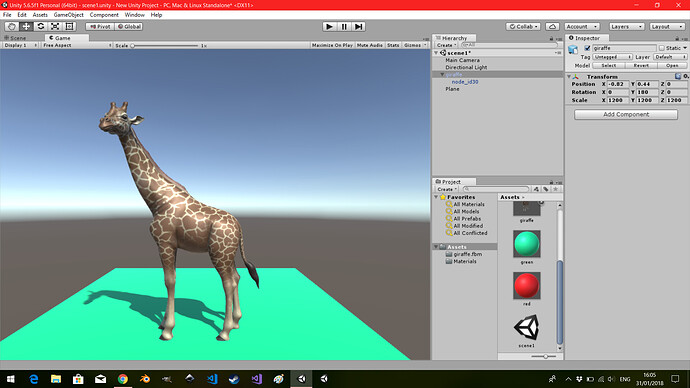
Task: Select the Rotate tool
Action: 40,26
